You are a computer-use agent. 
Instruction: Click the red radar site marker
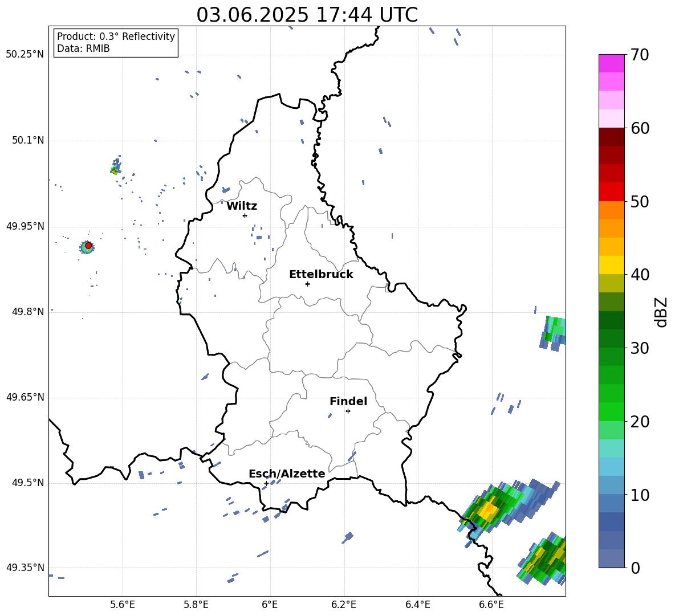pos(88,246)
